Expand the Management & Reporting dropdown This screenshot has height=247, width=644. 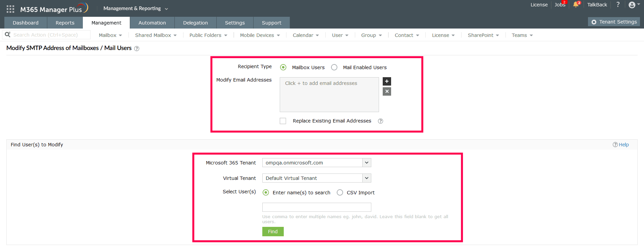[x=136, y=8]
